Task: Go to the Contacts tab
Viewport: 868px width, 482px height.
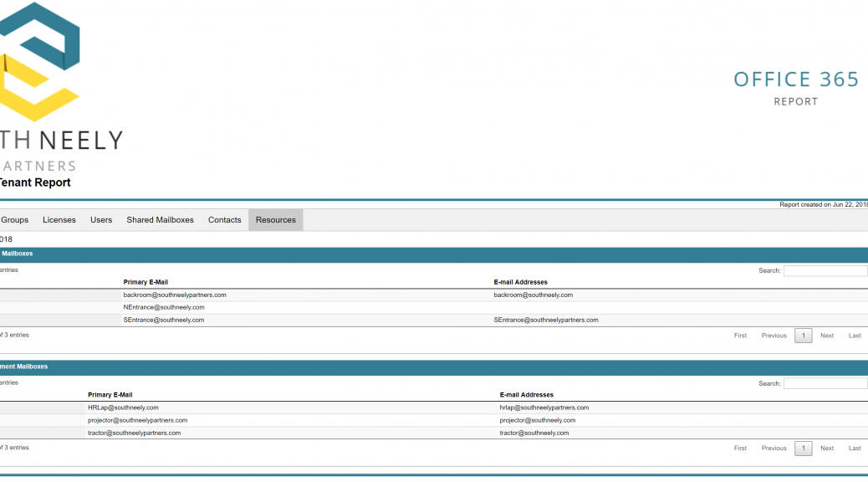Action: [225, 220]
